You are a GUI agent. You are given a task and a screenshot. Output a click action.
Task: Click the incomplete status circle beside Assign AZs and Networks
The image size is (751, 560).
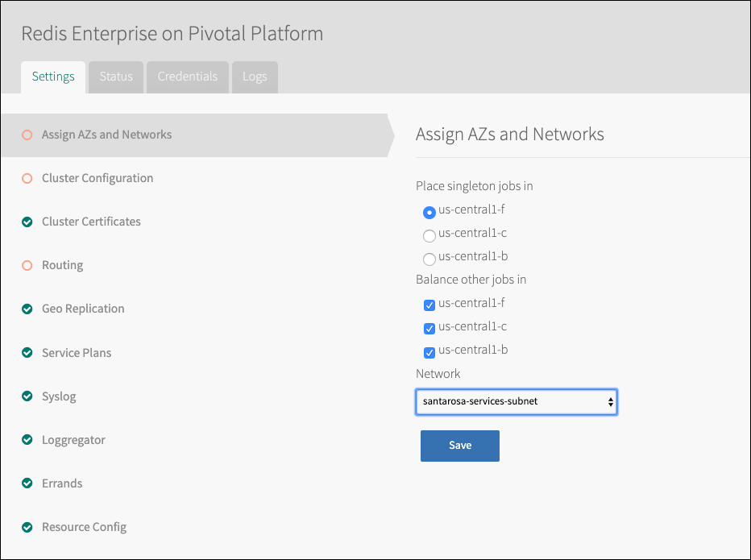(27, 135)
